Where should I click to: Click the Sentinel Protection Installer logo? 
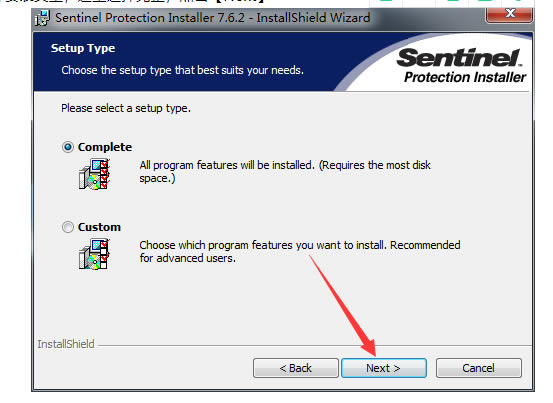pos(461,66)
